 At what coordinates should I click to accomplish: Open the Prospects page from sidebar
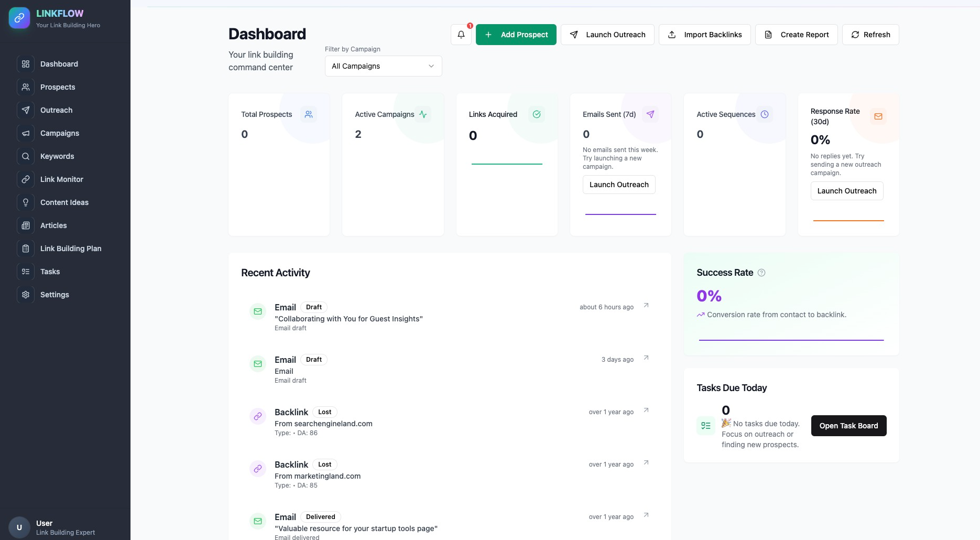pyautogui.click(x=58, y=87)
